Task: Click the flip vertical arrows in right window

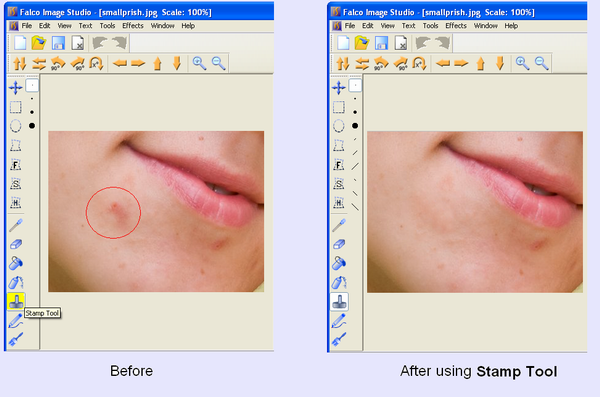Action: [342, 63]
